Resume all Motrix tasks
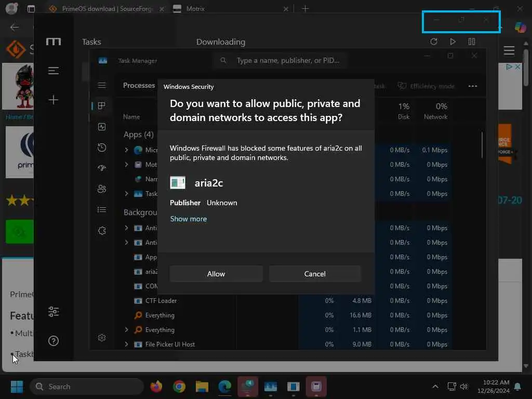The image size is (532, 399). (453, 42)
